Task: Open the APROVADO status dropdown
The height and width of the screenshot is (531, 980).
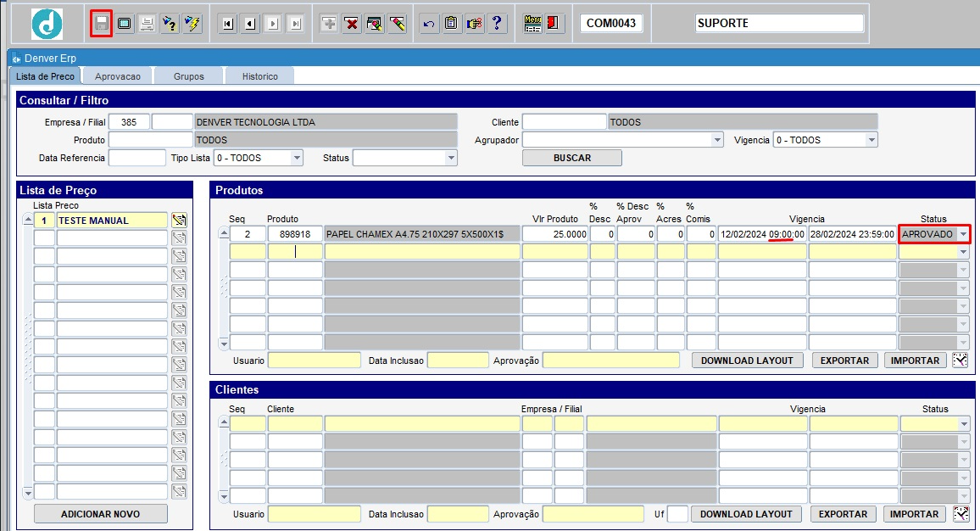Action: [963, 234]
